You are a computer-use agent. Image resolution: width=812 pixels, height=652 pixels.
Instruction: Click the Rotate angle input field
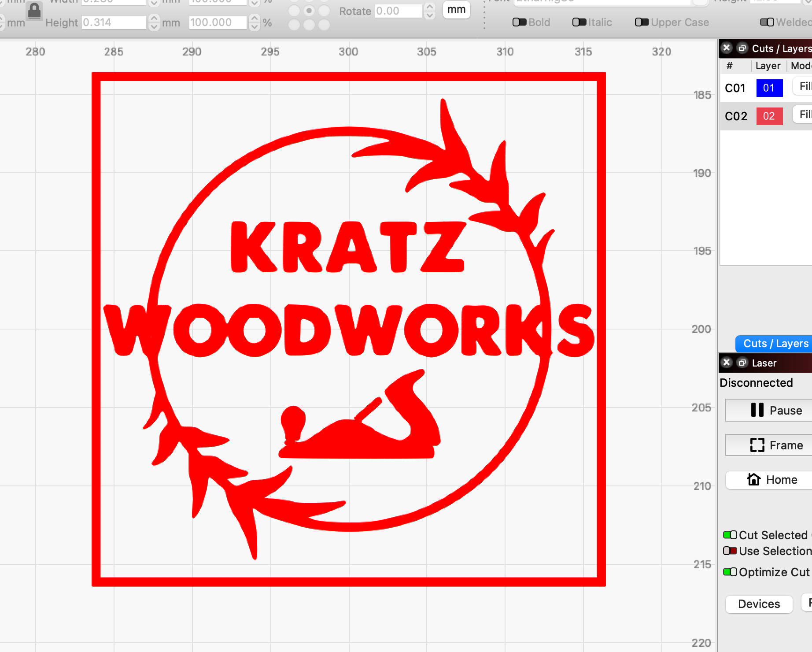[x=399, y=11]
